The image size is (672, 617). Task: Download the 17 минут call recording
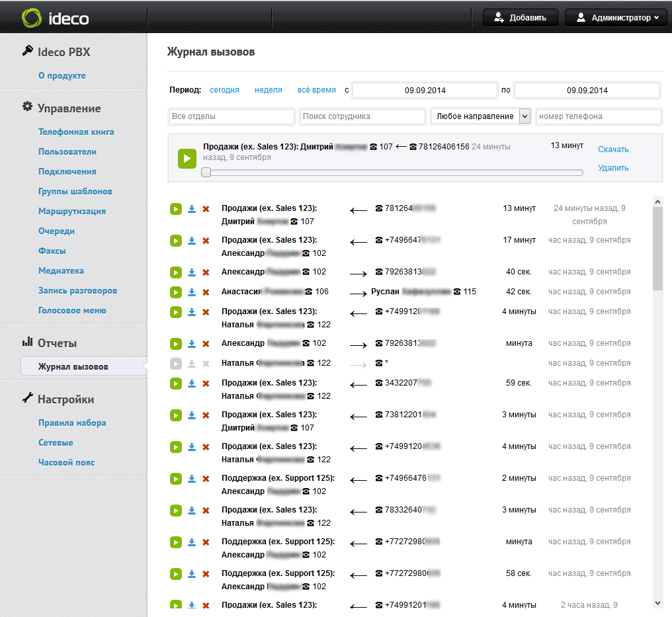192,241
